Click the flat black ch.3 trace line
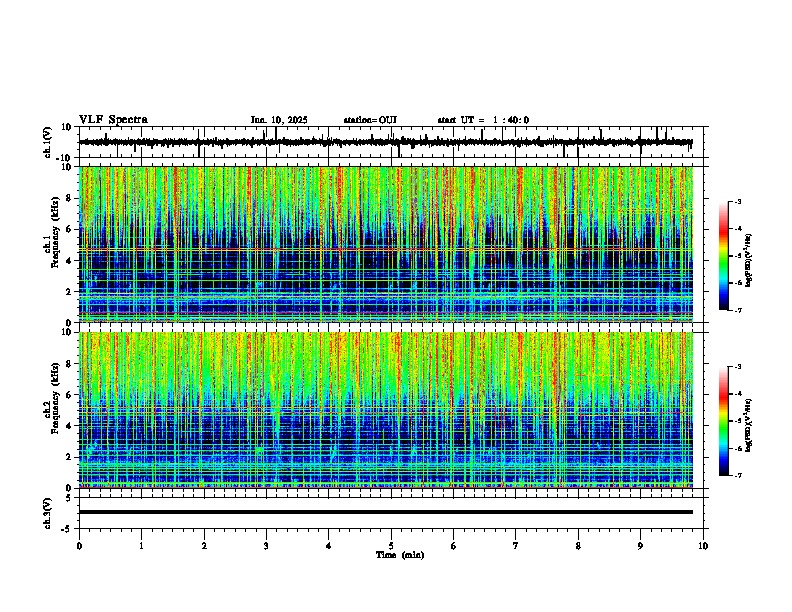Viewport: 792px width, 612px height. 385,512
